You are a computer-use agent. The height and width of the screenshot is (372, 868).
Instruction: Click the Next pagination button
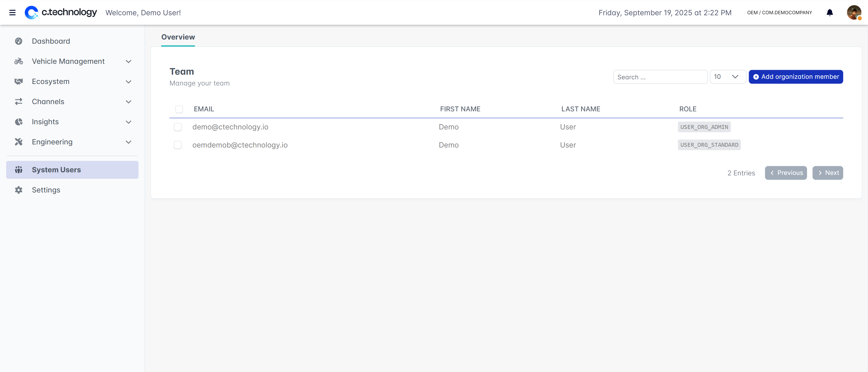pyautogui.click(x=827, y=173)
